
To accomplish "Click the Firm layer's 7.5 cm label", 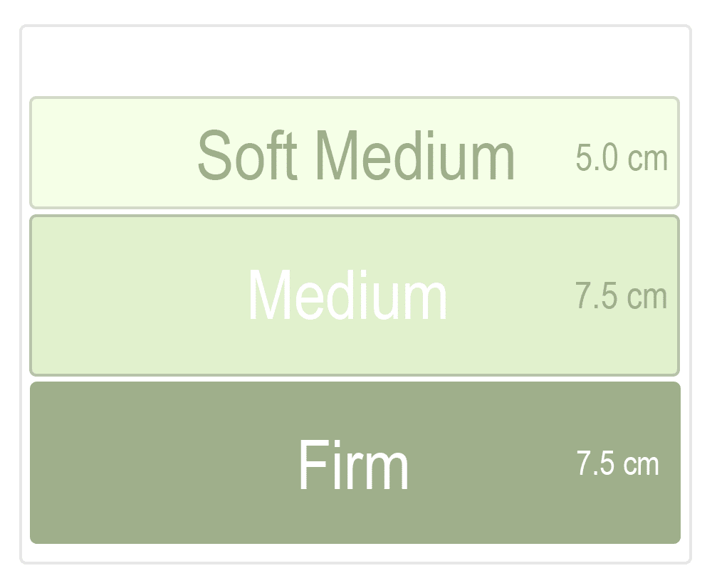I will tap(617, 464).
